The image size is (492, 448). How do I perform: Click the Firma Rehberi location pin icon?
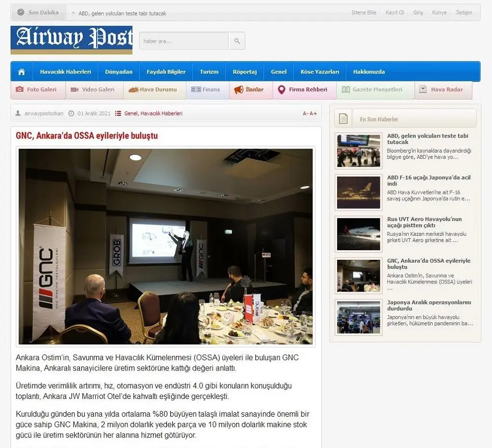pyautogui.click(x=281, y=90)
